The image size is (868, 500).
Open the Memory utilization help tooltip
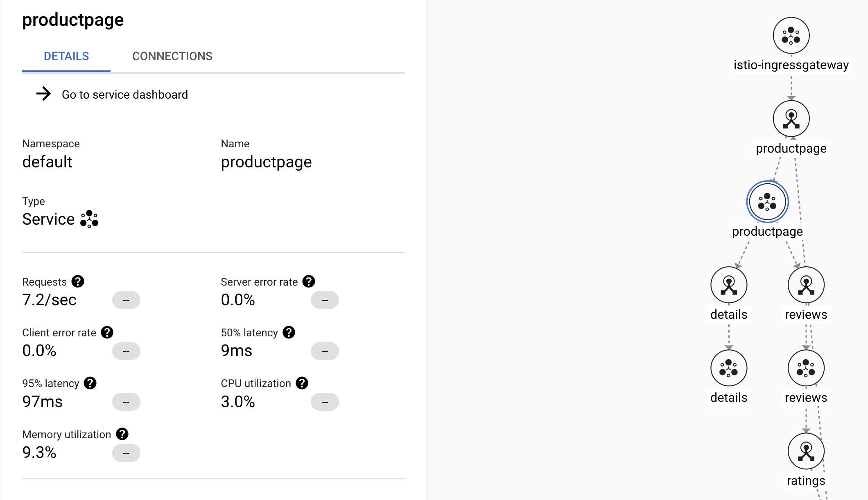click(x=122, y=434)
